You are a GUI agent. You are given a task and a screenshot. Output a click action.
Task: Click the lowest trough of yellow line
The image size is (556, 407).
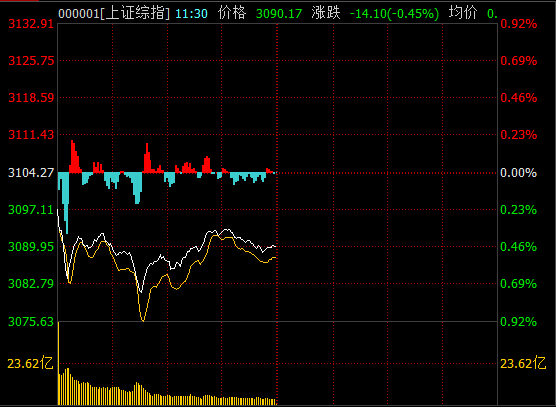143,320
